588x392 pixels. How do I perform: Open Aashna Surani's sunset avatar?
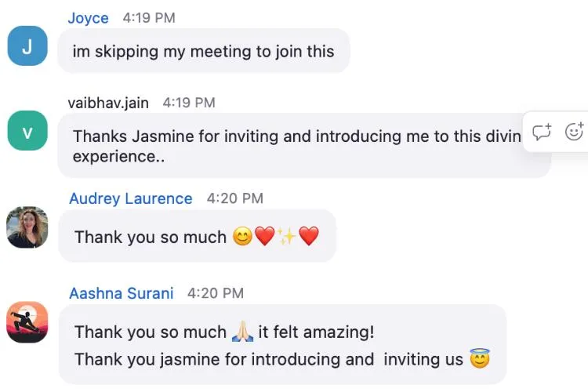[27, 322]
